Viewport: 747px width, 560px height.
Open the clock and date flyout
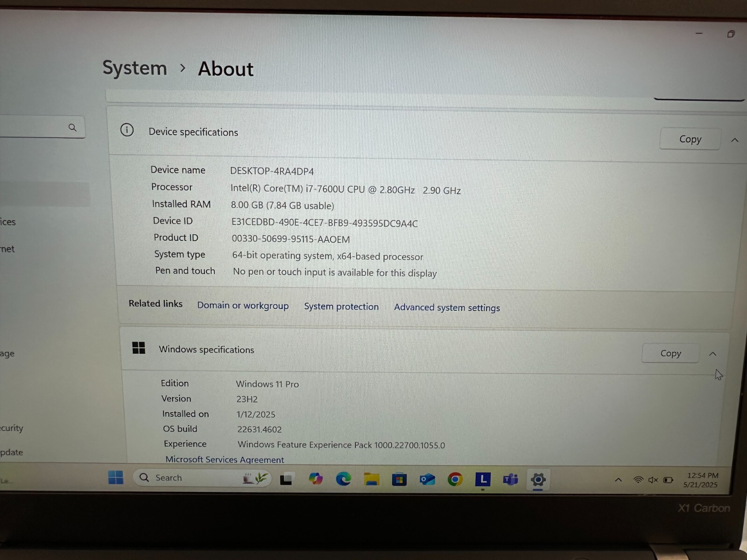point(700,480)
